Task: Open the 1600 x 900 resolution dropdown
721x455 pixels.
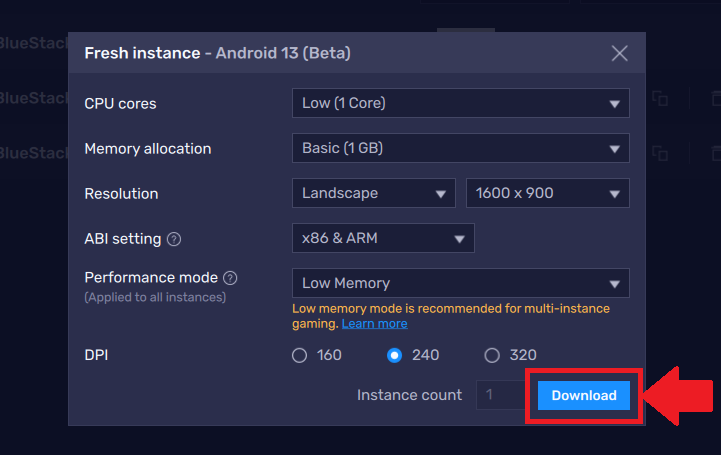Action: coord(548,193)
